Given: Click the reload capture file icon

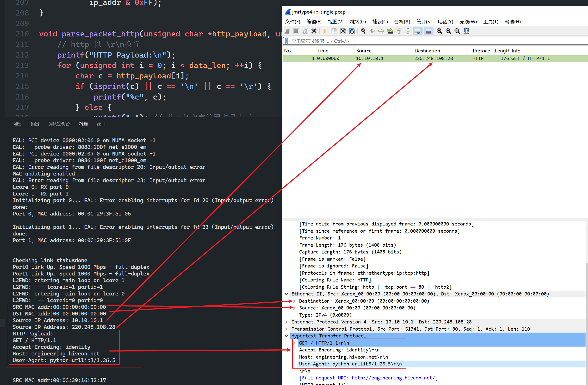Looking at the screenshot, I should tap(352, 31).
